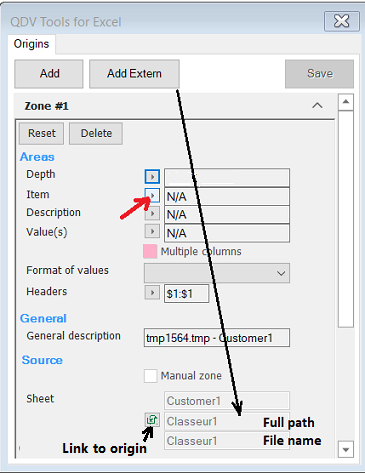Viewport: 365px width, 473px height.
Task: Click the Save button
Action: click(x=319, y=74)
